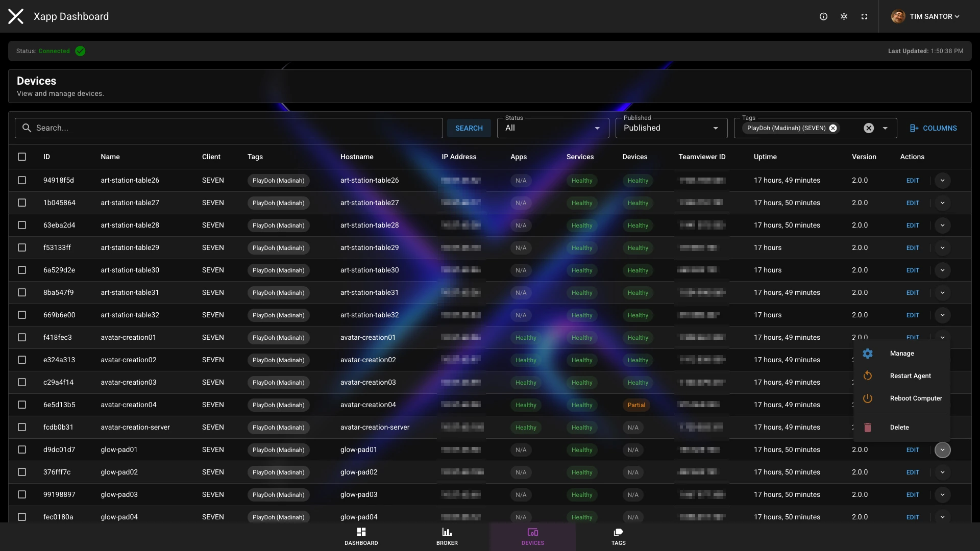This screenshot has width=980, height=551.
Task: Toggle the light/dark theme icon
Action: (844, 16)
